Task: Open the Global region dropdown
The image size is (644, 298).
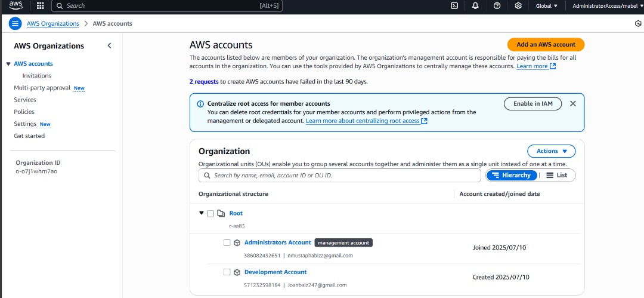Action: (x=547, y=6)
